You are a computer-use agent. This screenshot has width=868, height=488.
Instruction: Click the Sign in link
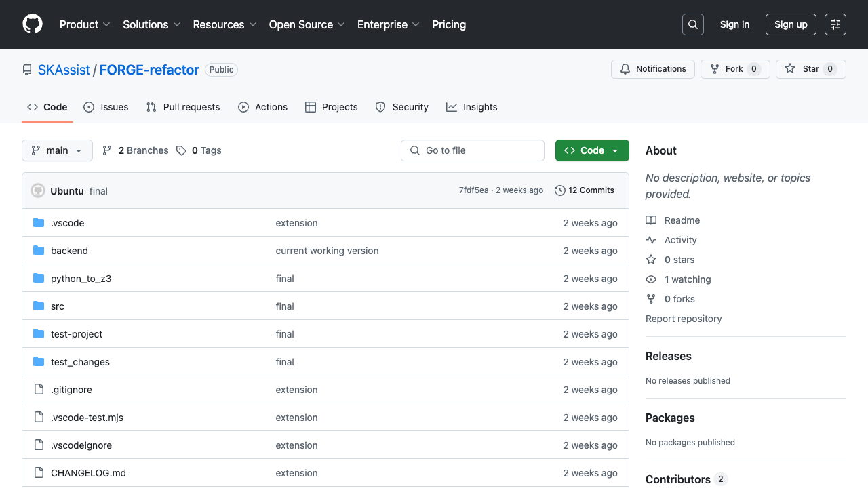[x=734, y=24]
